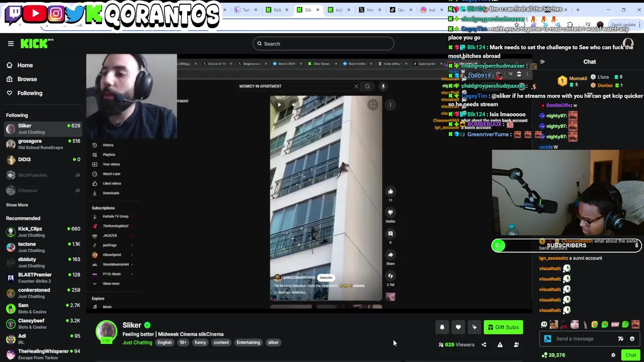Toggle the notification bell for Sliker

click(442, 327)
